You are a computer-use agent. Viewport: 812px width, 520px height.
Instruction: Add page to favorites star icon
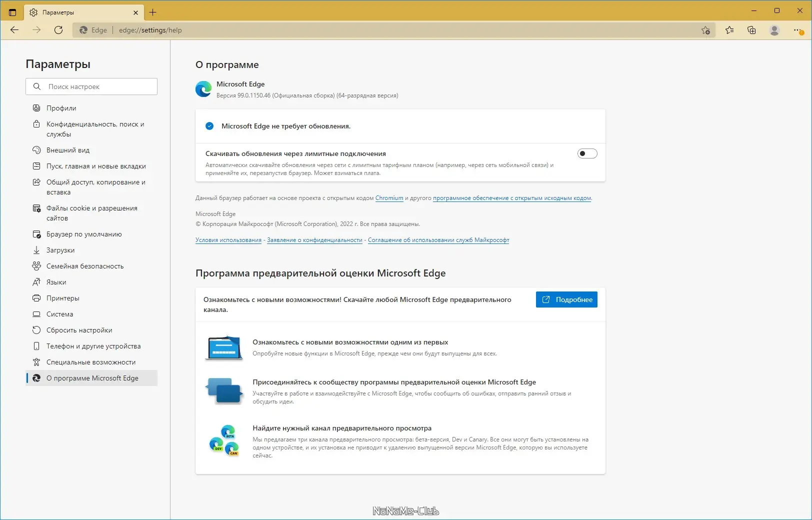coord(705,30)
